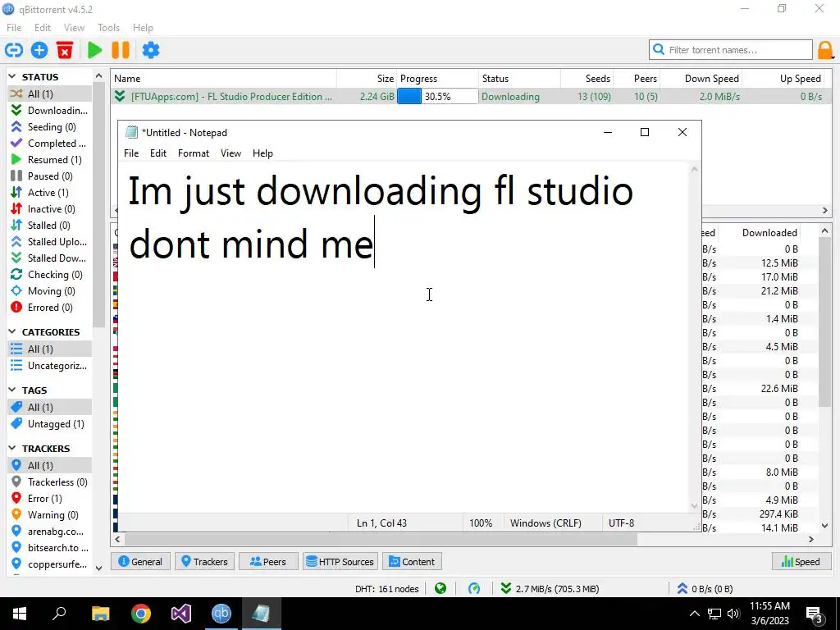Select Trackerless (0) tracker filter

(x=49, y=482)
